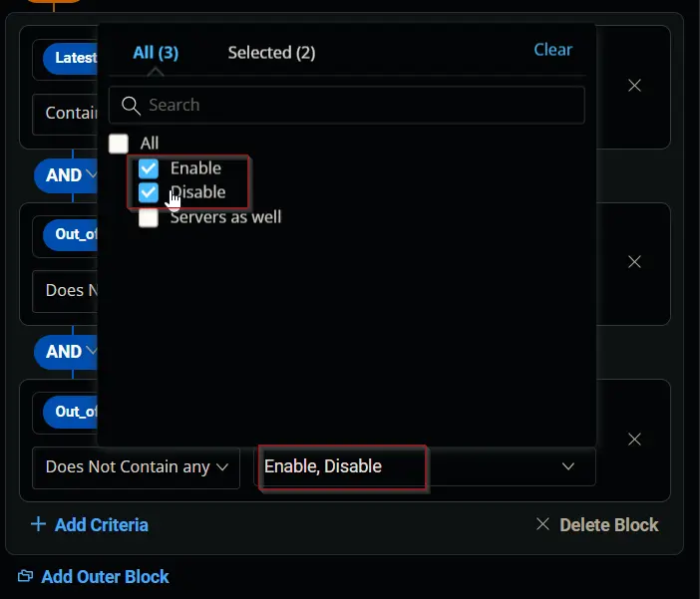Open the second AND operator dropdown
The width and height of the screenshot is (700, 599).
[67, 352]
